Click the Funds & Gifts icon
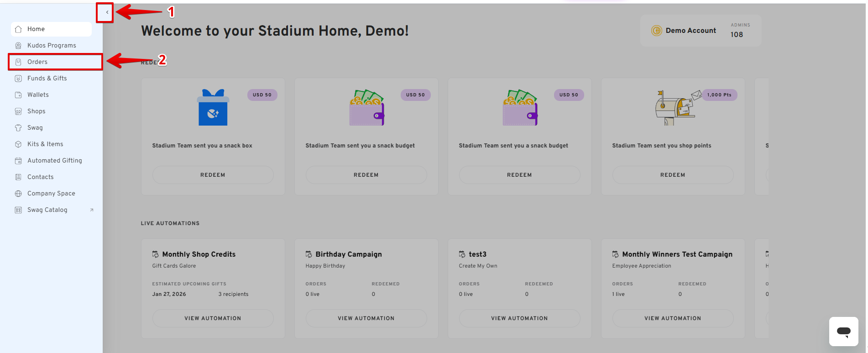Image resolution: width=868 pixels, height=353 pixels. (x=18, y=79)
